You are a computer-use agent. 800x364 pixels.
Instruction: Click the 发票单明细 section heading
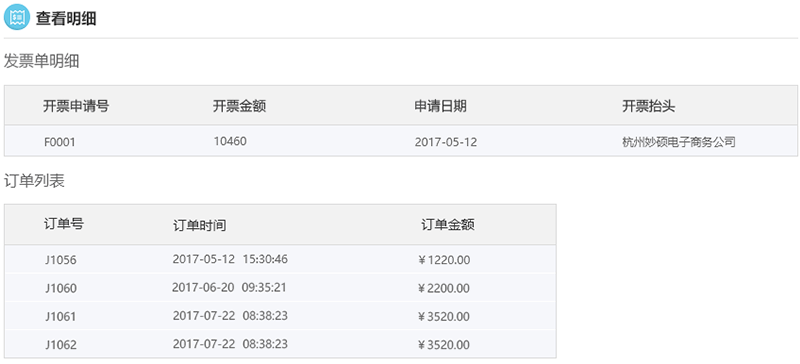coord(41,62)
